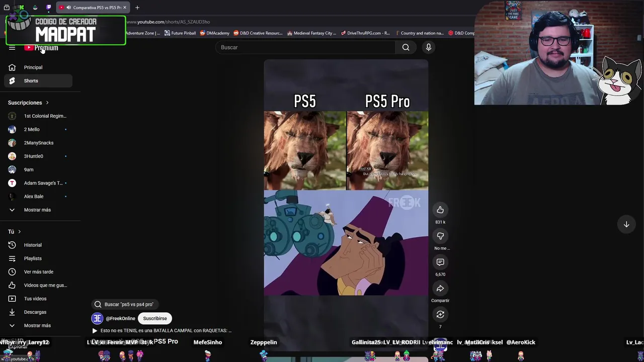
Task: Switch to the Twitch browser tab
Action: (48, 8)
